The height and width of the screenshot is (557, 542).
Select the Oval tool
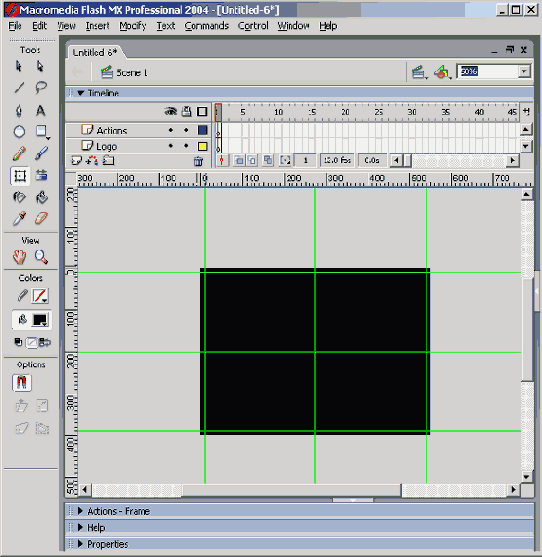(19, 132)
